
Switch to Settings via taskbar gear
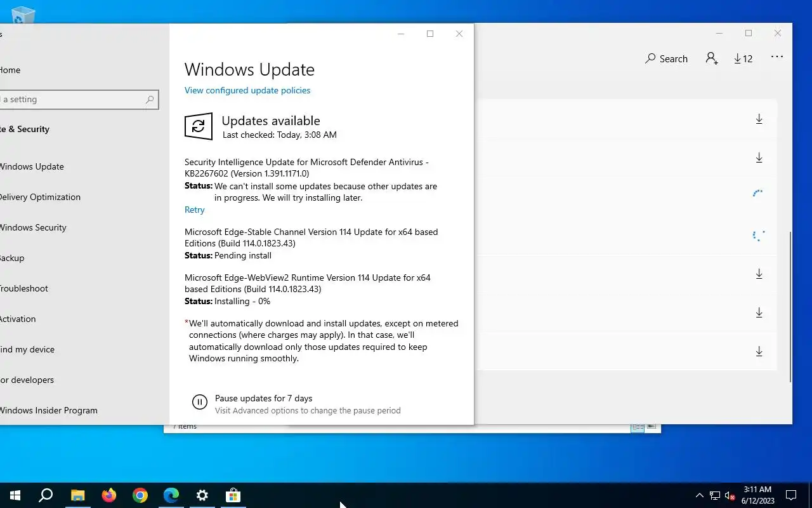(x=202, y=495)
